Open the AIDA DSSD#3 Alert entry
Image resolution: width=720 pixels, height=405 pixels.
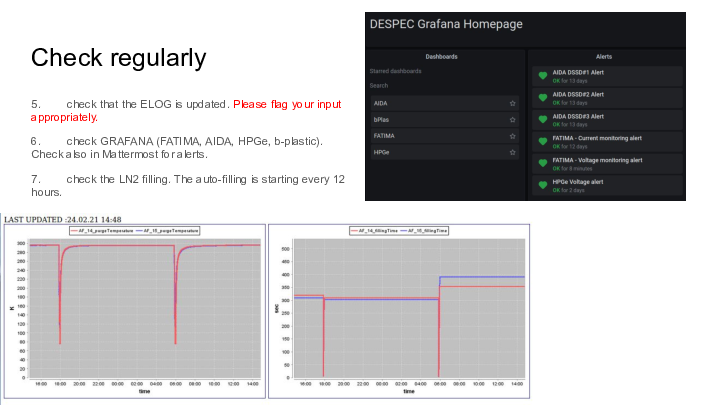pos(607,120)
